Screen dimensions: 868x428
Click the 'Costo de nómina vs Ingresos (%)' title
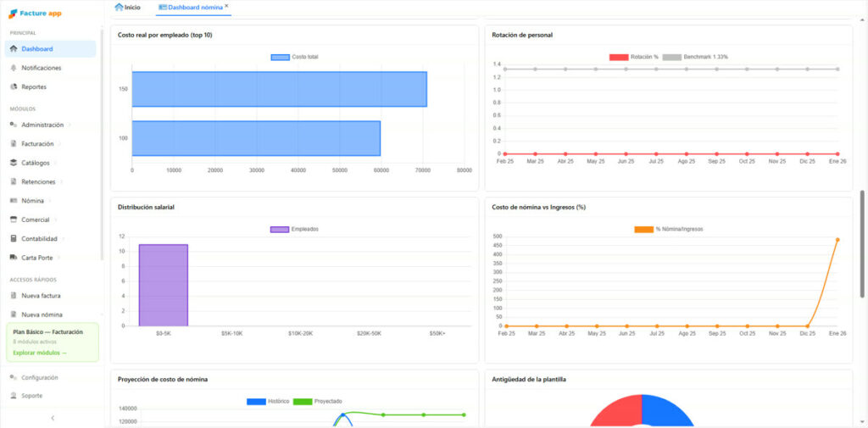[538, 207]
